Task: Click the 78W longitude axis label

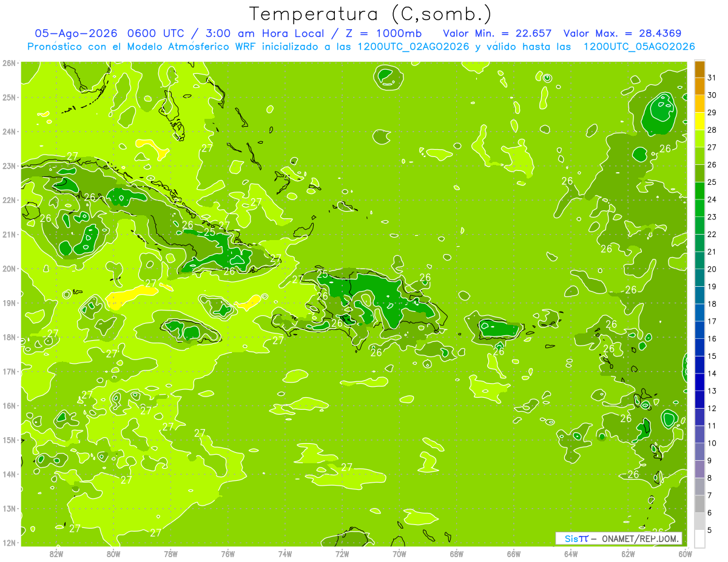Action: tap(170, 554)
